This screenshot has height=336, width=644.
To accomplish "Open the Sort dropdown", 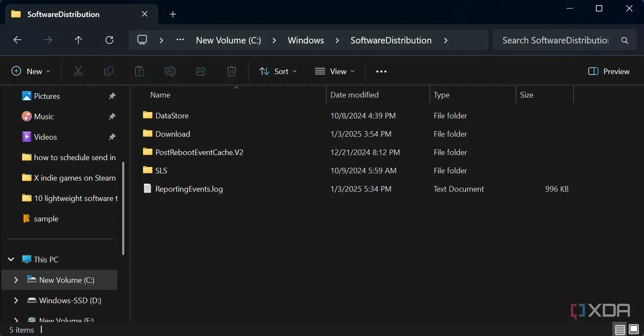I will click(277, 71).
